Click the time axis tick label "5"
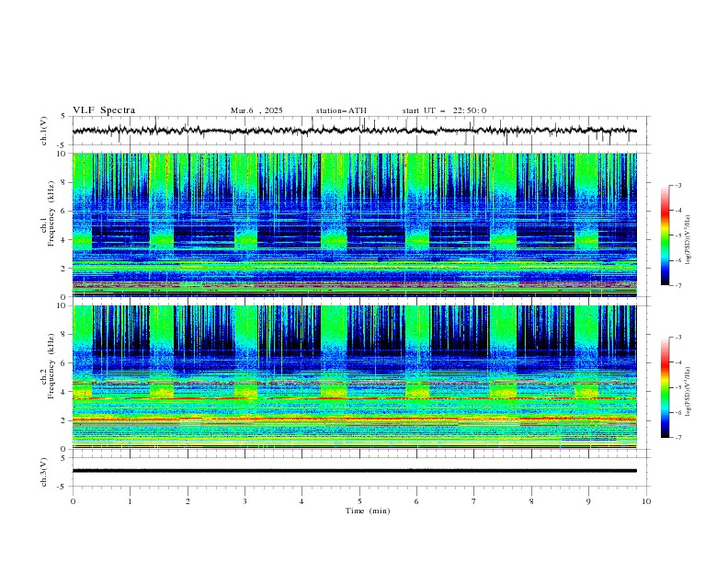The width and height of the screenshot is (728, 563). (359, 501)
